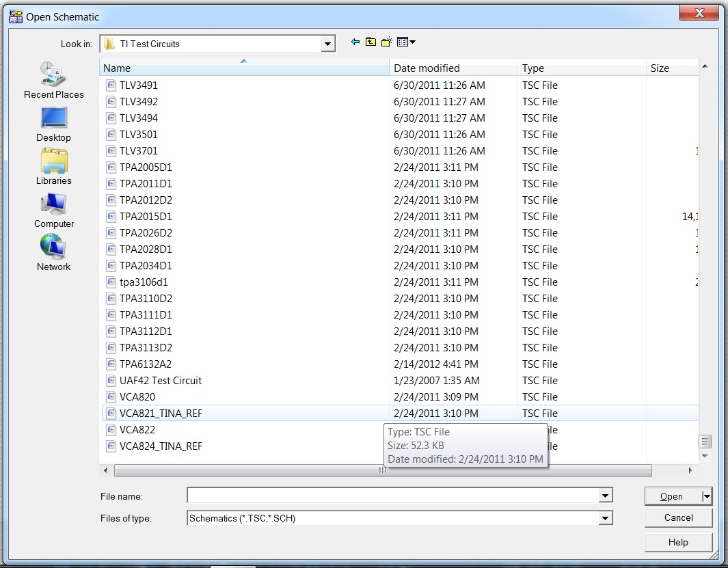728x568 pixels.
Task: Click the horizontal scrollbar thumb
Action: point(383,470)
